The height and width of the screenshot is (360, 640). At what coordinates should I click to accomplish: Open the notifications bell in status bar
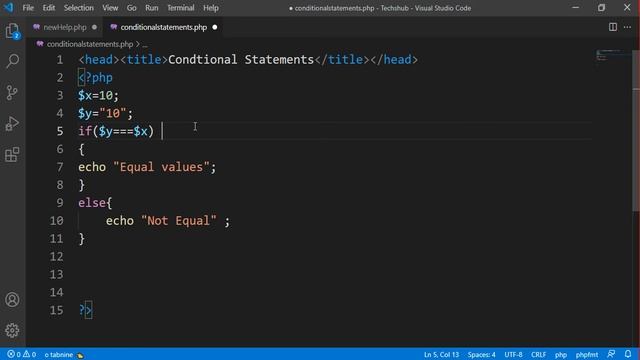pos(628,354)
